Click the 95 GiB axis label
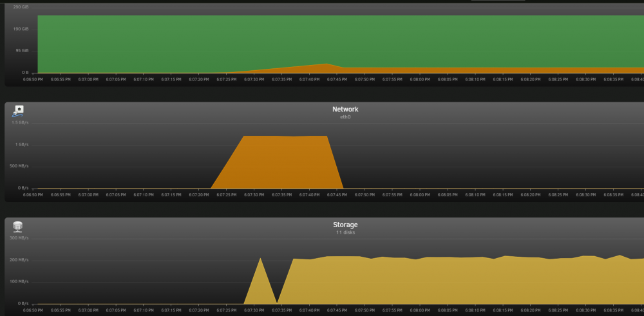Screen dimensions: 644x316 pos(22,51)
